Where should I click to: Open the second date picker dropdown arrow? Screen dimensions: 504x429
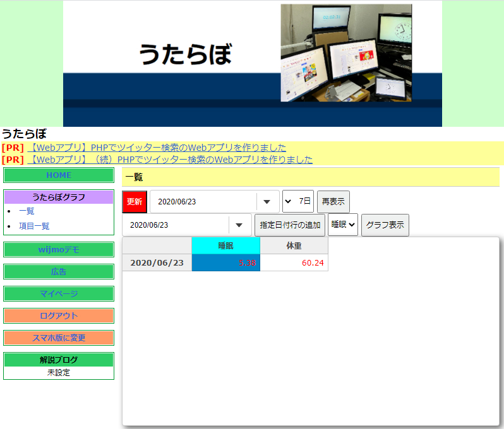(x=239, y=225)
